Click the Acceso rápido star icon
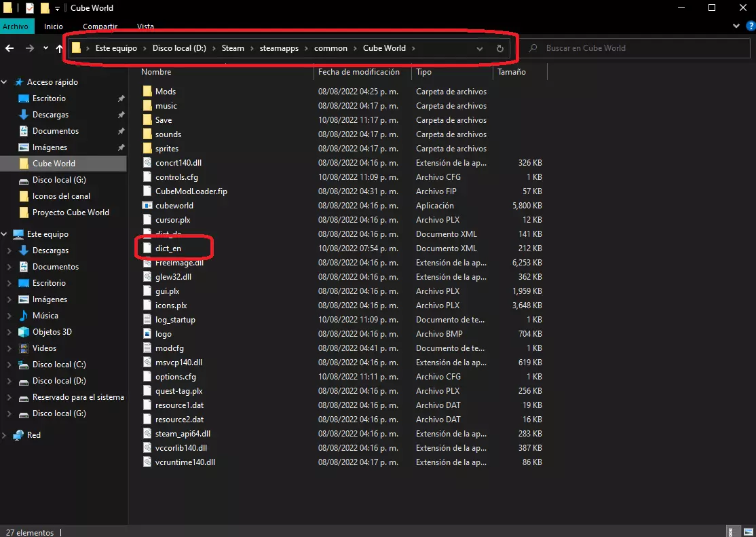This screenshot has height=537, width=756. 19,82
